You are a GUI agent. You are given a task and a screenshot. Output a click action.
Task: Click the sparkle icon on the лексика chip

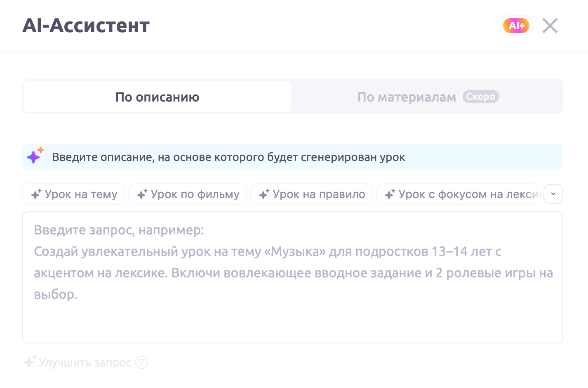[x=390, y=194]
